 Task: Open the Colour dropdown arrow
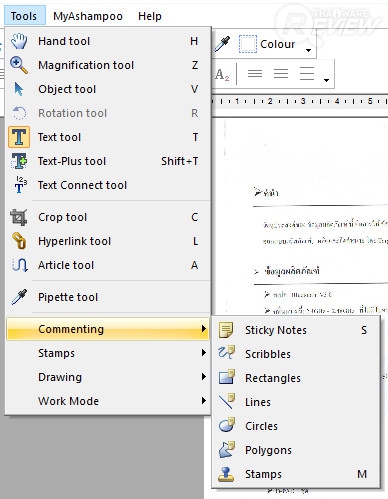pyautogui.click(x=309, y=50)
